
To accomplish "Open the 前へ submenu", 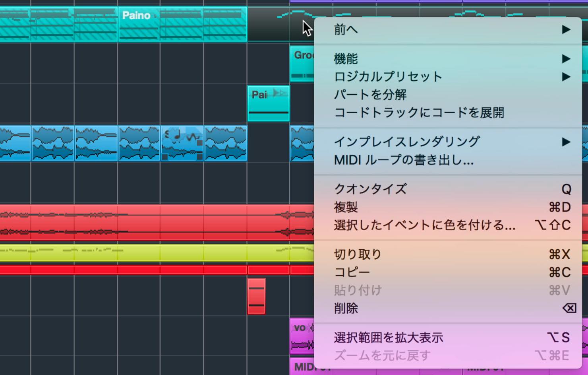I will click(448, 29).
